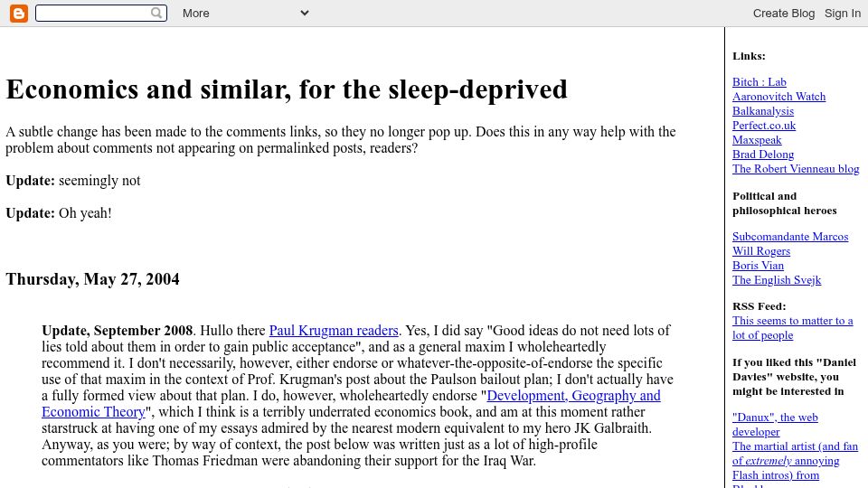Open the Create Blog link
This screenshot has height=488, width=868.
coord(783,14)
